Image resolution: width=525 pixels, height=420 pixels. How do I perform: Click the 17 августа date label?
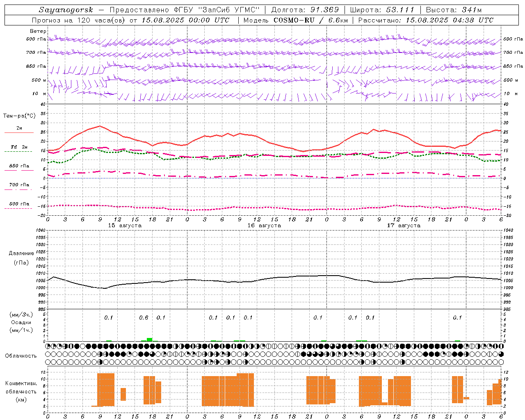click(x=404, y=226)
